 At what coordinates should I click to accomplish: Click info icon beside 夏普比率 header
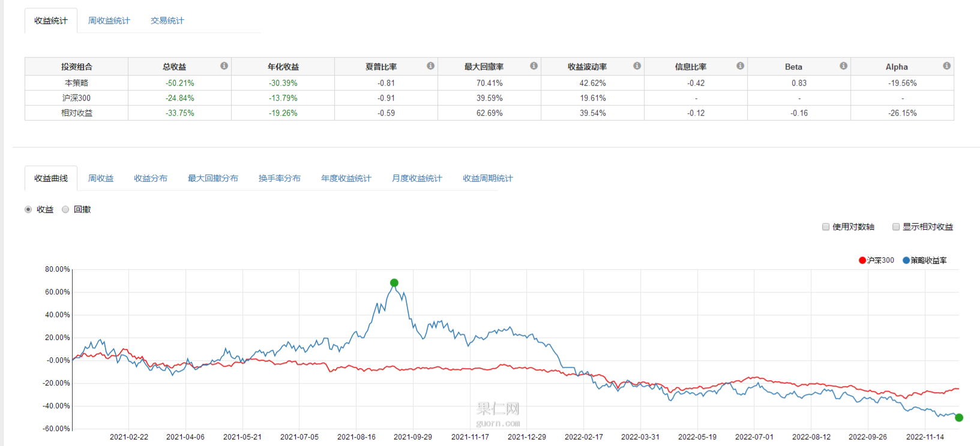(x=430, y=66)
